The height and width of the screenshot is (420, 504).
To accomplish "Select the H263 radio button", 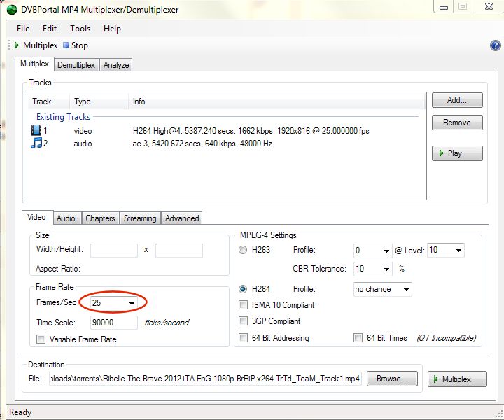I will point(243,250).
